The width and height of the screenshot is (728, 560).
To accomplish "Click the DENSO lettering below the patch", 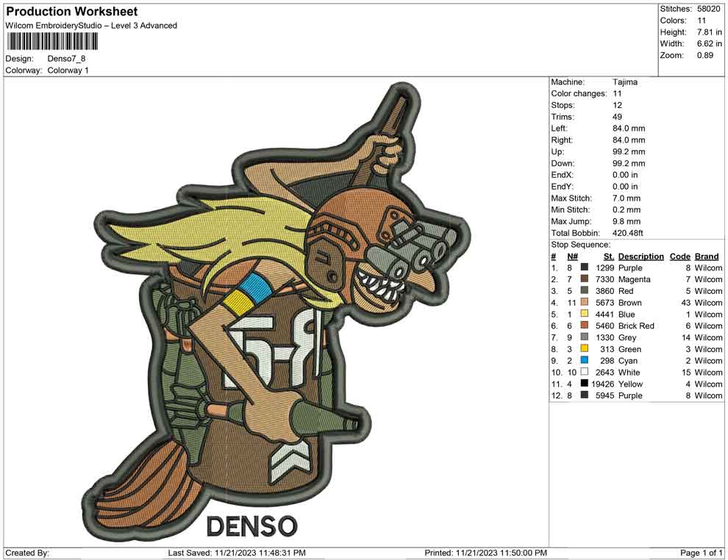I will click(x=251, y=526).
